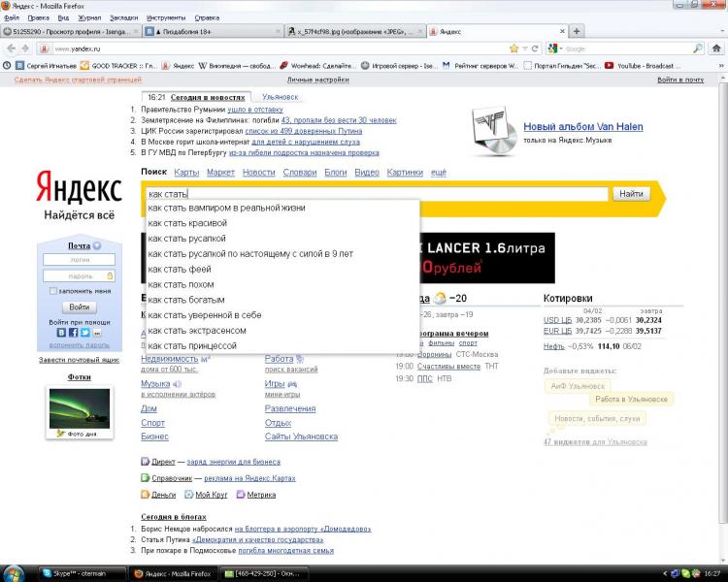Click the Van Halen album CD image
The width and height of the screenshot is (728, 582).
click(x=494, y=131)
